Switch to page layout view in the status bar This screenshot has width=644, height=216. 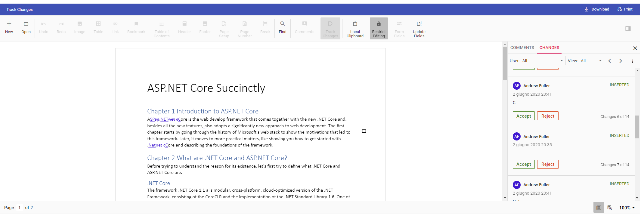599,208
